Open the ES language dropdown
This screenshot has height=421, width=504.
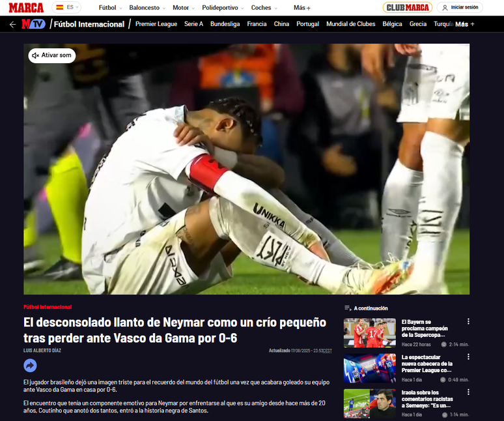coord(66,7)
